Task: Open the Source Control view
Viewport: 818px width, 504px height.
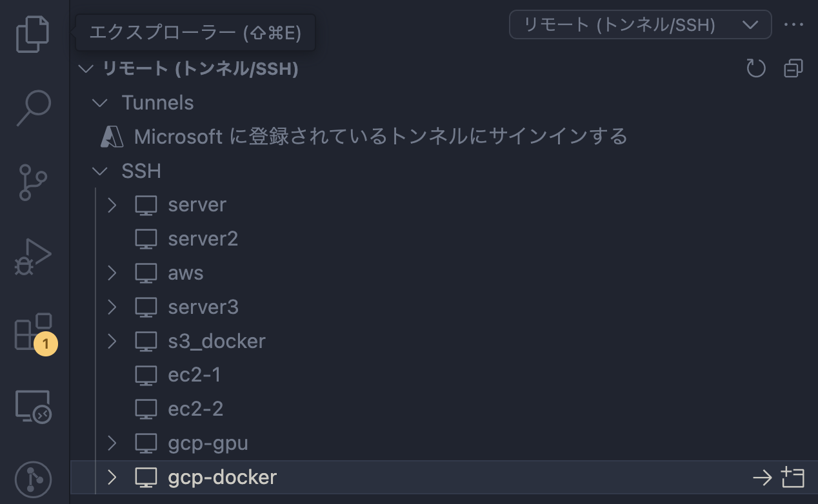Action: point(32,182)
